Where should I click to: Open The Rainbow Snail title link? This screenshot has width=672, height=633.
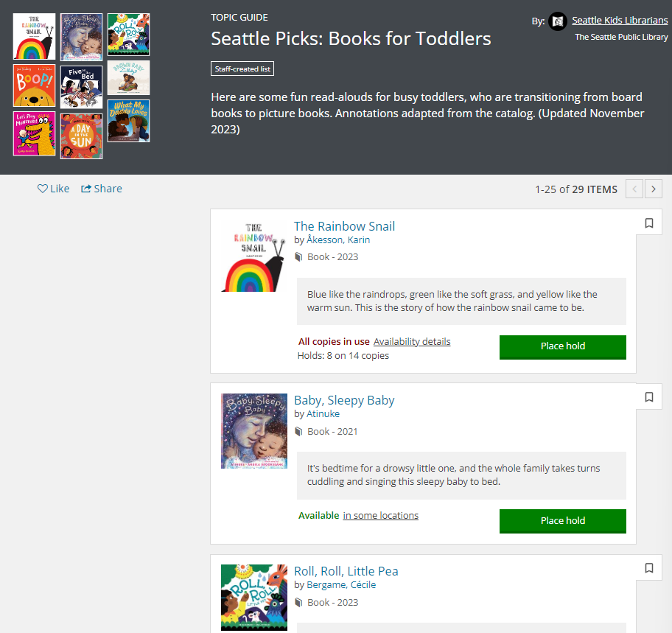coord(343,226)
